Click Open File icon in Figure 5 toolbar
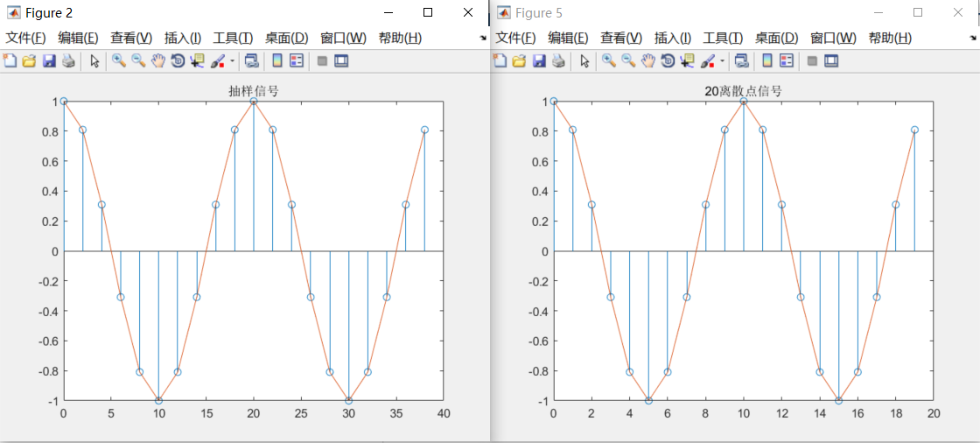980x443 pixels. tap(519, 60)
